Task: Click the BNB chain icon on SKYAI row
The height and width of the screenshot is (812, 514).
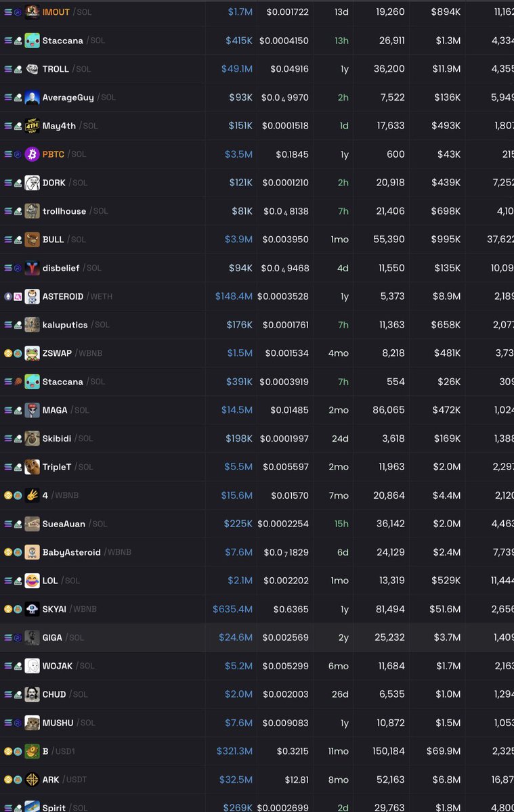Action: tap(8, 609)
